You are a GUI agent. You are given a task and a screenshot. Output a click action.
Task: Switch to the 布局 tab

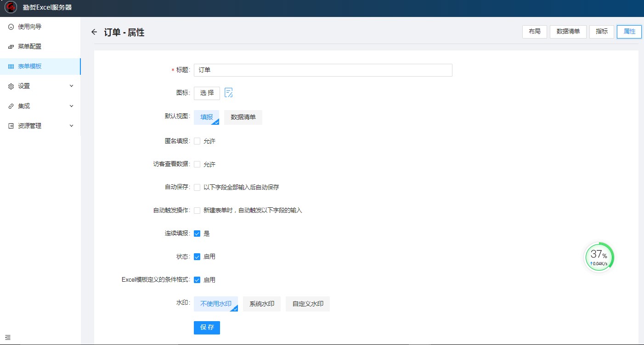pyautogui.click(x=534, y=32)
